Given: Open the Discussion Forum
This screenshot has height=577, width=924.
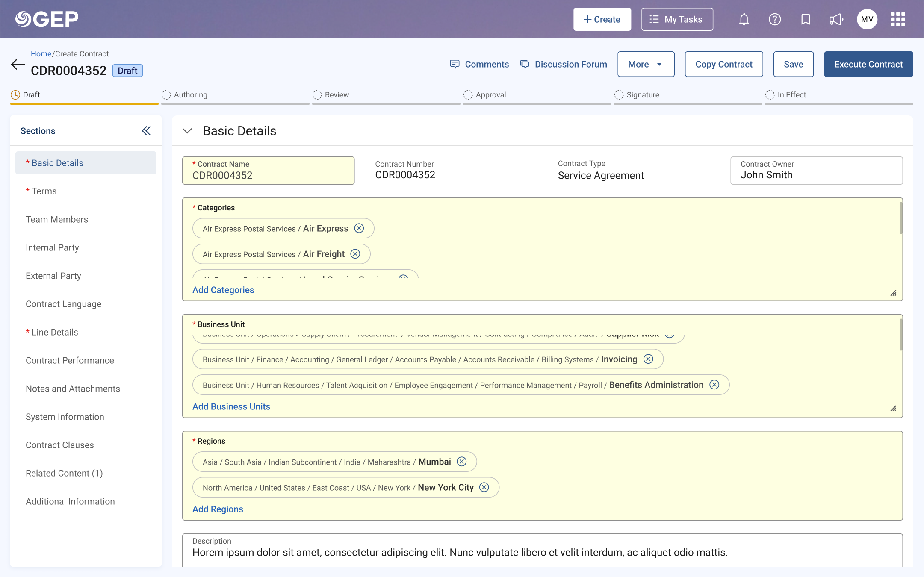Looking at the screenshot, I should (x=564, y=64).
